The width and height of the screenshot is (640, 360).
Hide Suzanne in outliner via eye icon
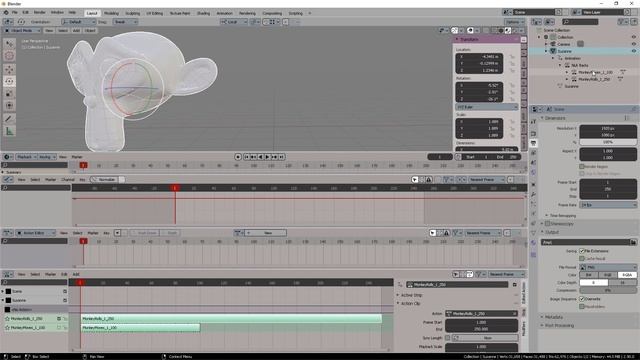pos(634,51)
